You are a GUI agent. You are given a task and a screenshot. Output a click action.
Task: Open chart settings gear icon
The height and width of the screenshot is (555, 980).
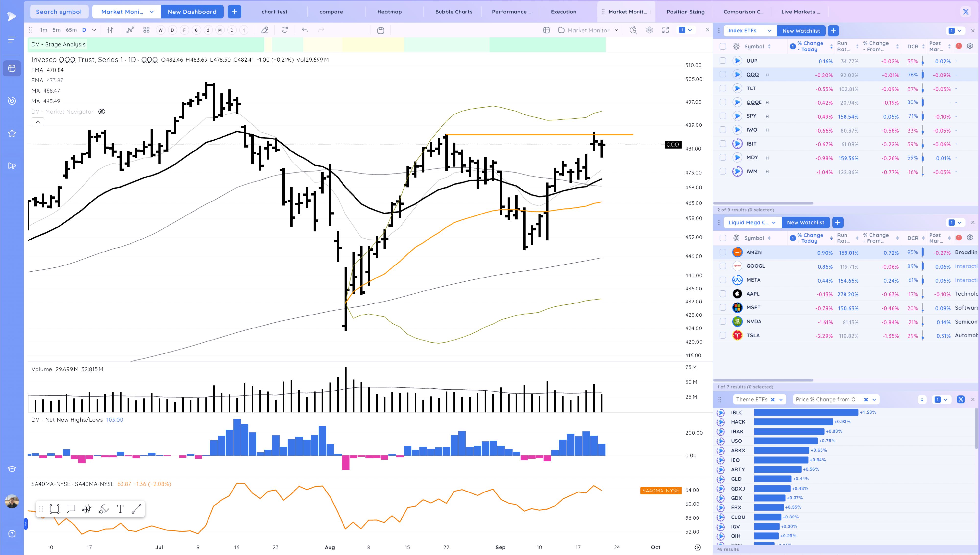point(649,30)
